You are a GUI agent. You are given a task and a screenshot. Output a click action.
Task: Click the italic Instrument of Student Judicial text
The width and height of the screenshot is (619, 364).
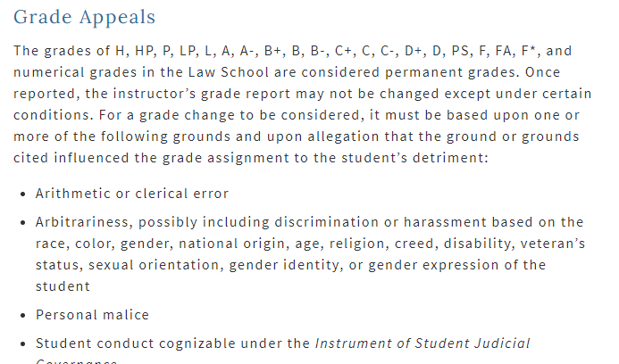tap(422, 343)
